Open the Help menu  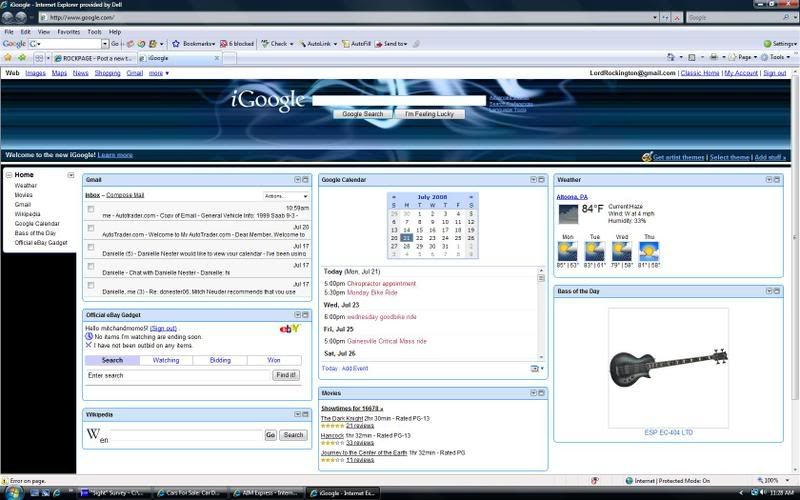[x=115, y=32]
